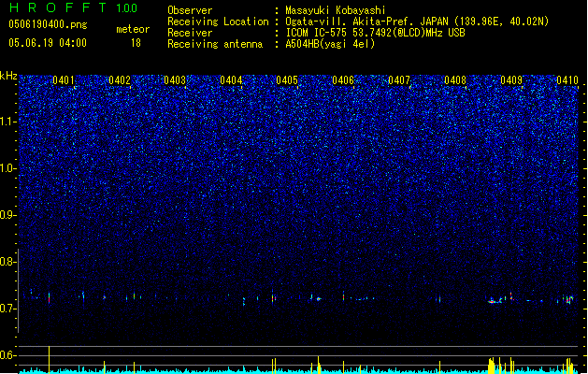Click the observer name Masayuki Kobayashi
This screenshot has height=374, width=588.
(336, 10)
